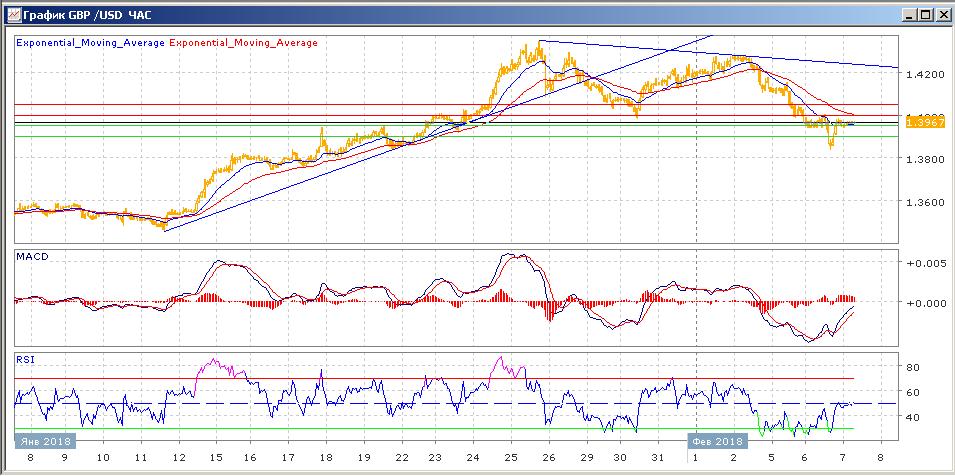Click date 26 on the time axis
The image size is (955, 476).
tap(549, 458)
